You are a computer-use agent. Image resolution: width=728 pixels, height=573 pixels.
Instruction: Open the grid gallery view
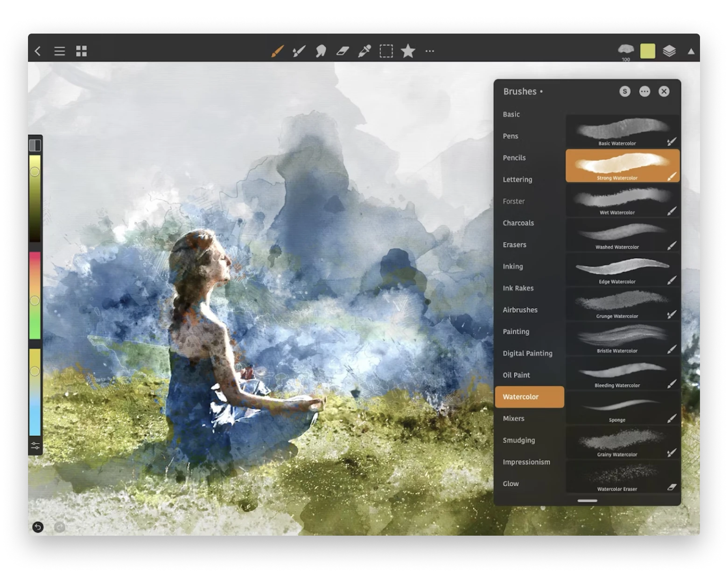point(81,51)
